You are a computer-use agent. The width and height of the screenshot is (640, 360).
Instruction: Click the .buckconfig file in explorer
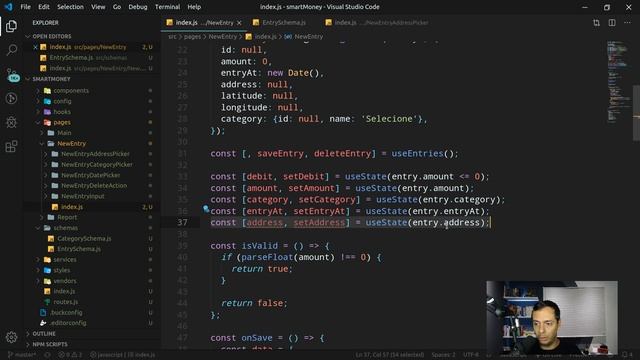66,312
